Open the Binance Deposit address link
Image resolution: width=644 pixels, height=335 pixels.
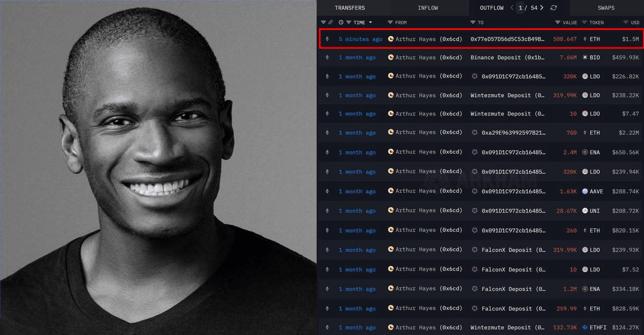507,57
